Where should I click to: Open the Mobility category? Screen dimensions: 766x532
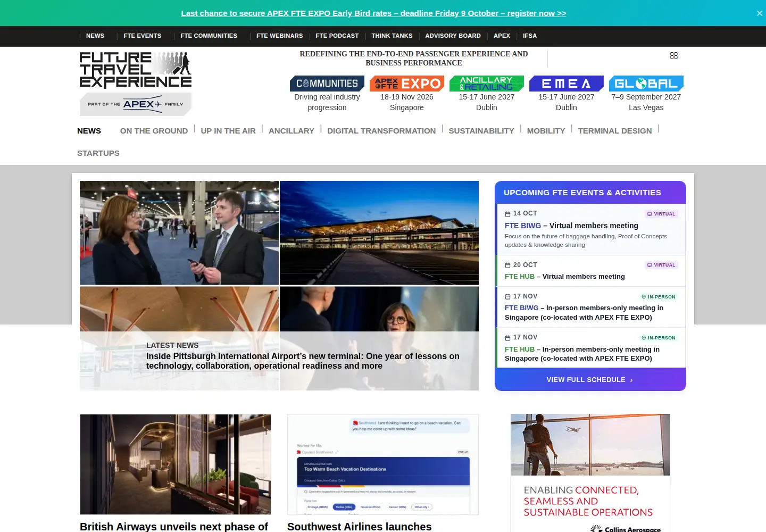click(546, 131)
